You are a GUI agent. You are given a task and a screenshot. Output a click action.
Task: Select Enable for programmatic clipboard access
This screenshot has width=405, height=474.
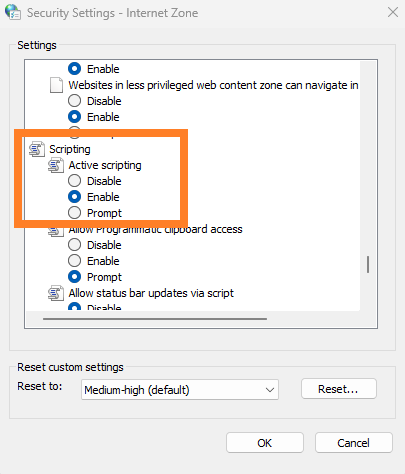(x=74, y=261)
